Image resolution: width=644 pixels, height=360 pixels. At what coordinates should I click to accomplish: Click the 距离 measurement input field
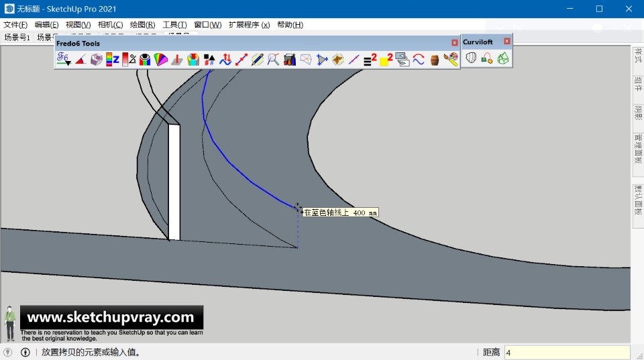click(x=567, y=353)
